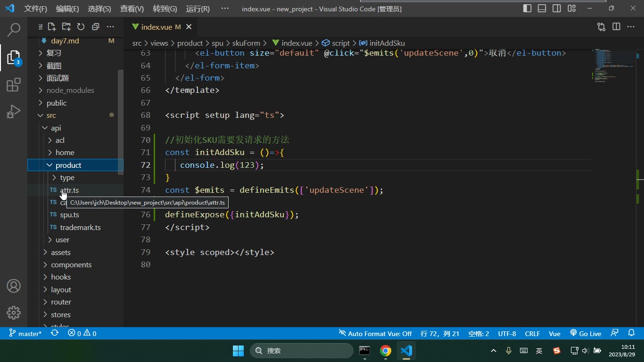Click the minimap code overview
The image size is (644, 362).
pos(613,66)
